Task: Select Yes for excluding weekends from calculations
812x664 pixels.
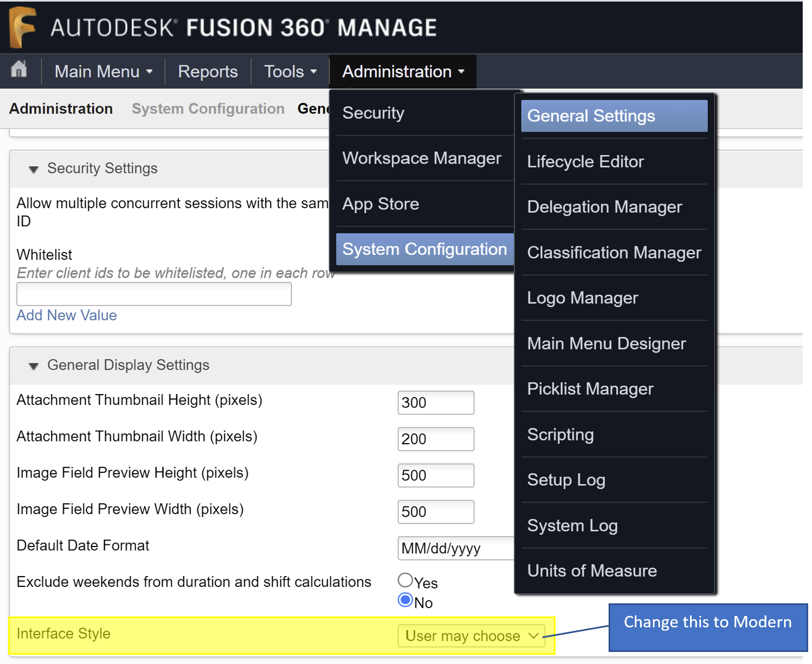Action: click(x=405, y=579)
